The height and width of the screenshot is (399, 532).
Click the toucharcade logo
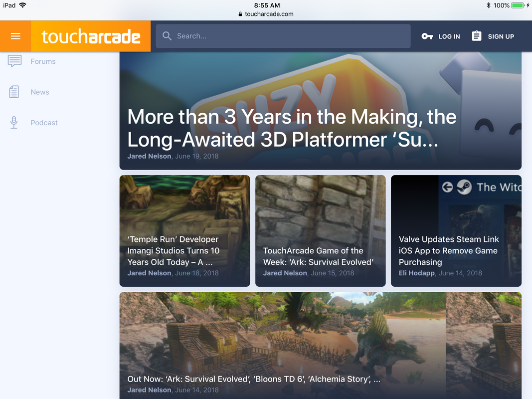point(91,36)
